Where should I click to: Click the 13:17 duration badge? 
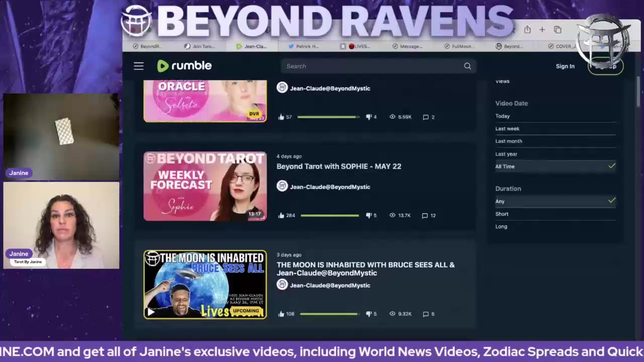(x=255, y=214)
